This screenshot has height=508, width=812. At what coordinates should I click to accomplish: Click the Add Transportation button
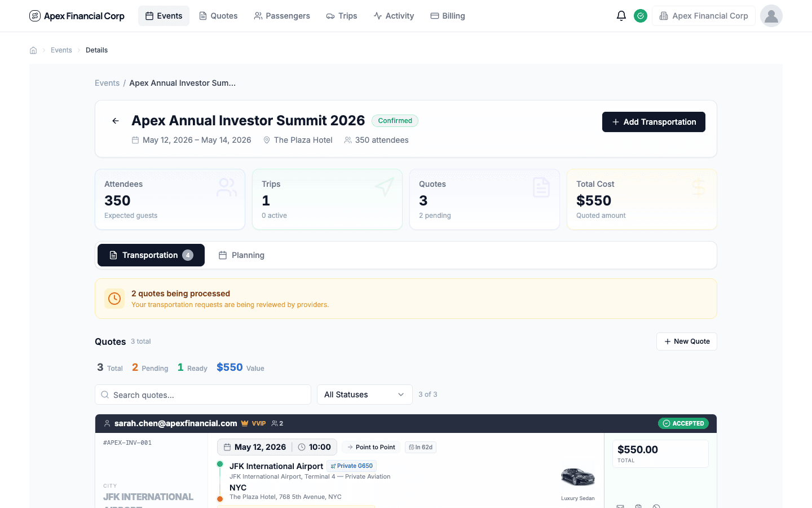coord(653,122)
